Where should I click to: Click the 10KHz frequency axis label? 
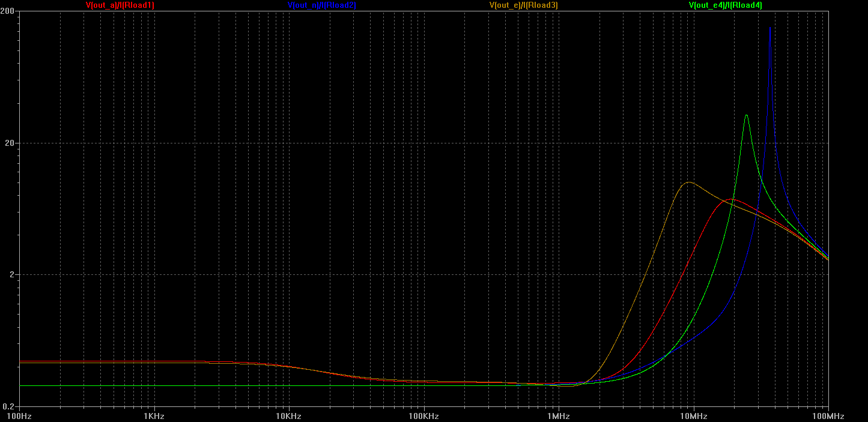point(289,416)
